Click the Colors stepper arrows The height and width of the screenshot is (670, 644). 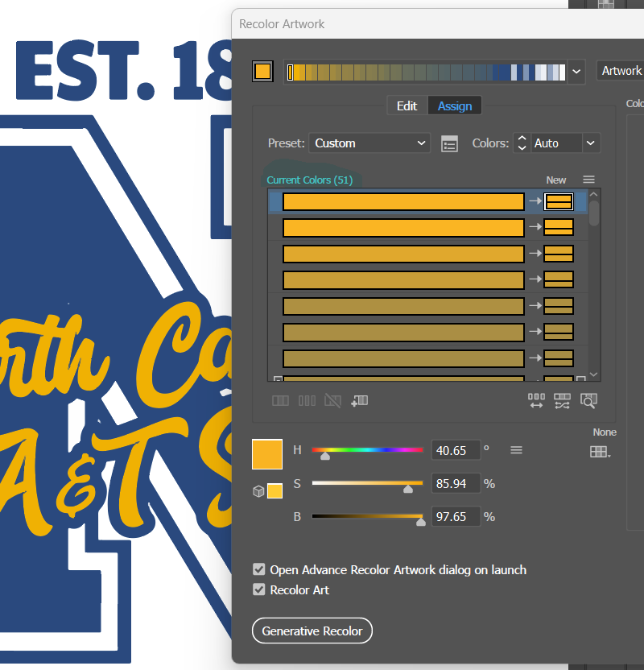point(522,143)
